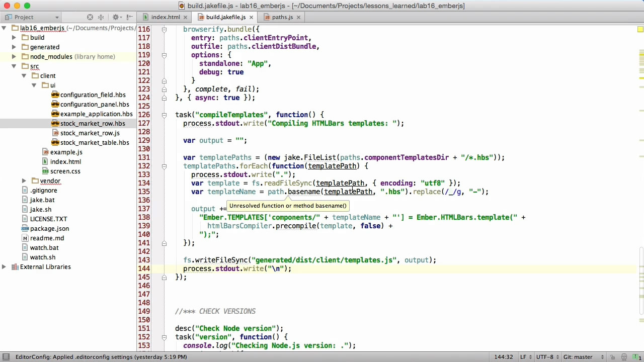Fold compileTemplates task at line 126
This screenshot has height=362, width=644.
164,115
